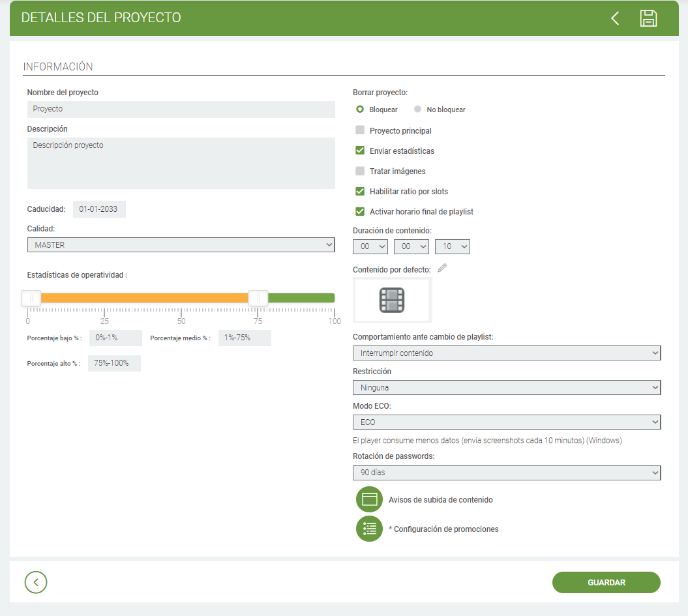Image resolution: width=688 pixels, height=616 pixels.
Task: Click the circular back arrow at bottom left
Action: tap(36, 582)
